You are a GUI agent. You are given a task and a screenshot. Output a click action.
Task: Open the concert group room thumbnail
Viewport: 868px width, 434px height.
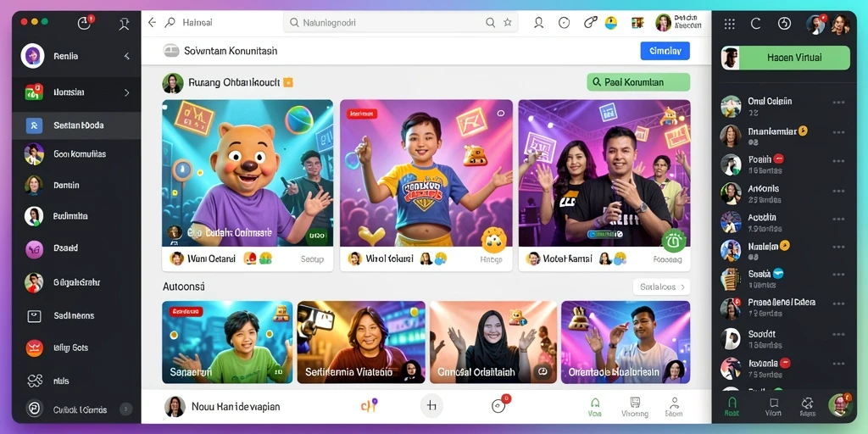(x=604, y=173)
